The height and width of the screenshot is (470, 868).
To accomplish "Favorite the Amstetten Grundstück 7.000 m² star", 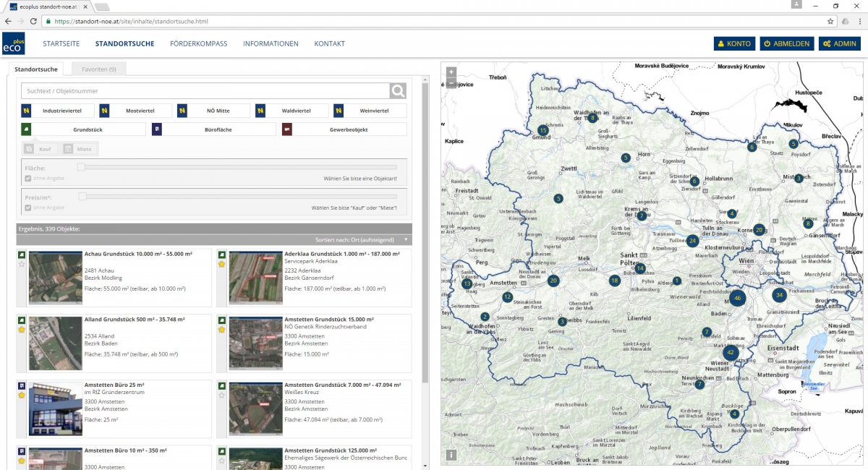I will tap(222, 396).
